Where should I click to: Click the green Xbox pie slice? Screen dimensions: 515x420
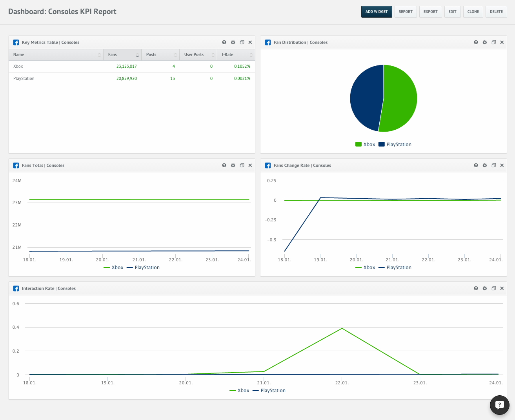400,98
